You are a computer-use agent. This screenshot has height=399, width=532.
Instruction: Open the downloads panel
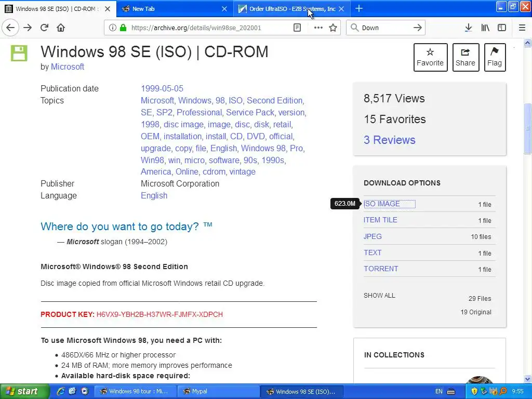tap(468, 28)
